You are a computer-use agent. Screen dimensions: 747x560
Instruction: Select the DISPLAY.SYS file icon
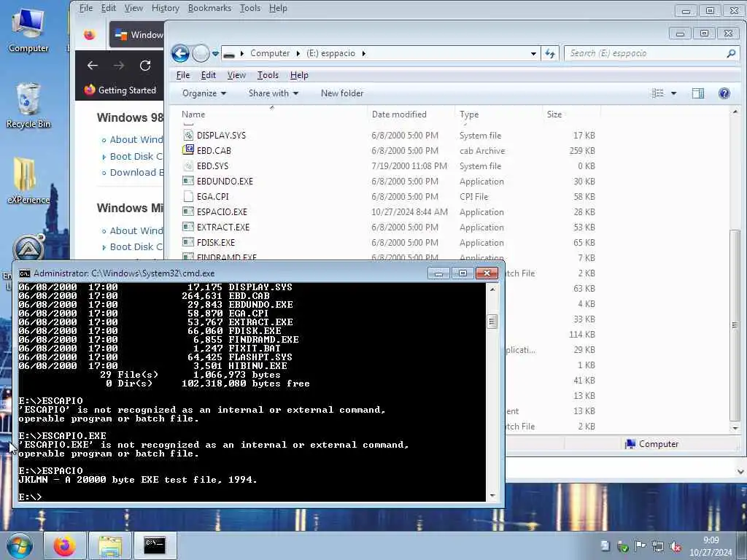pos(188,135)
